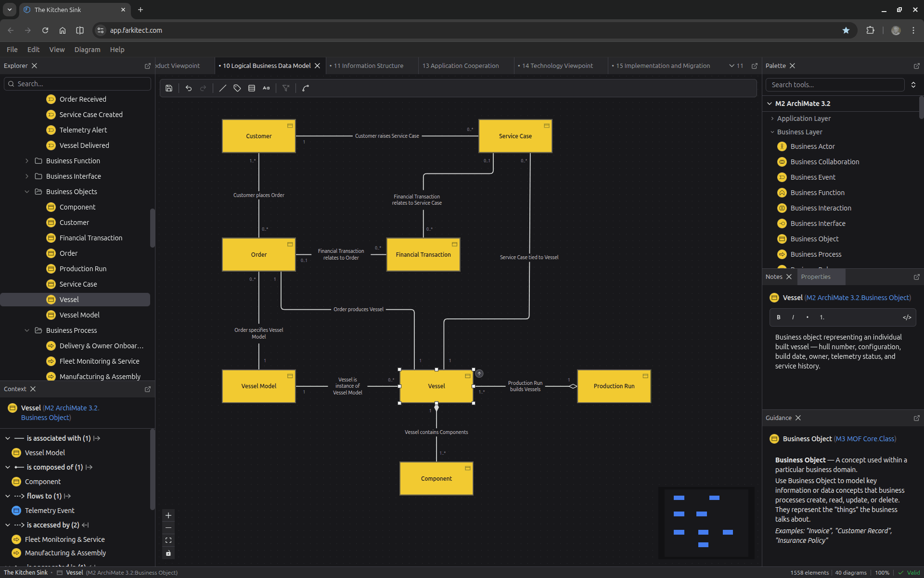Toggle palette expand/collapse all arrows
924x578 pixels.
pos(913,85)
